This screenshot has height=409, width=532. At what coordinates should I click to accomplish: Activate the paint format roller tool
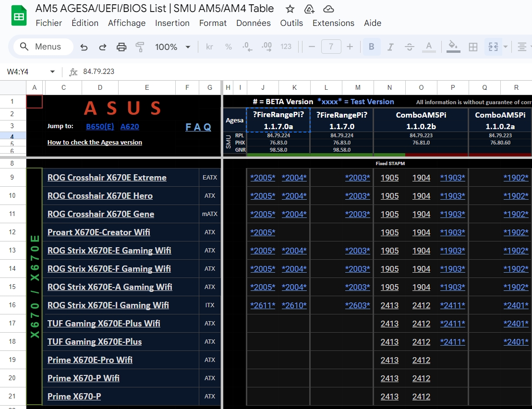coord(140,47)
